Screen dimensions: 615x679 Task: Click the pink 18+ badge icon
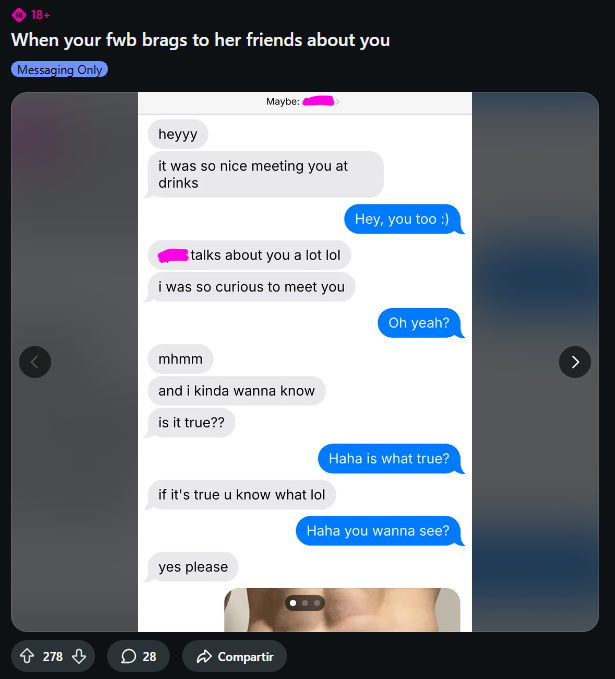17,14
